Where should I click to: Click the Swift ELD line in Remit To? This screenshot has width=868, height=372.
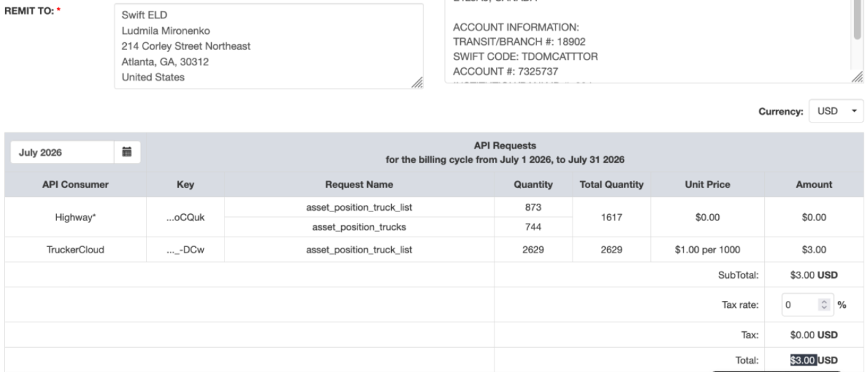[x=144, y=15]
